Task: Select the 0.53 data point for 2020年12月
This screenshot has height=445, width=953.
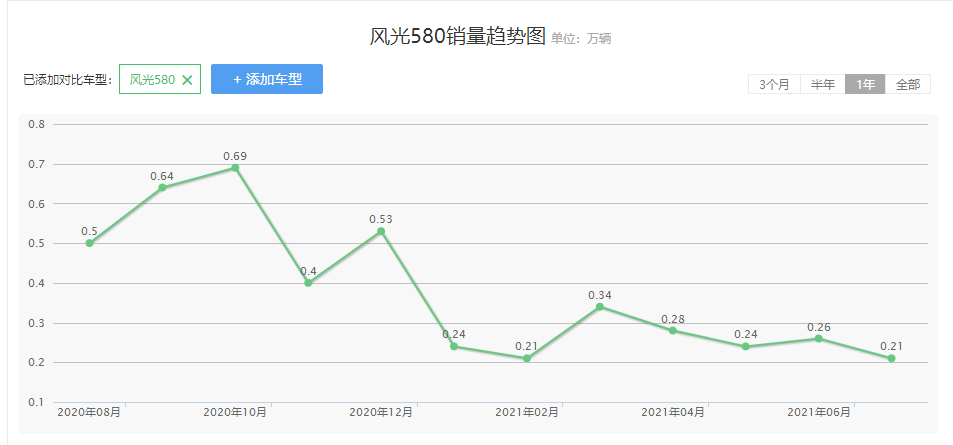Action: [381, 231]
